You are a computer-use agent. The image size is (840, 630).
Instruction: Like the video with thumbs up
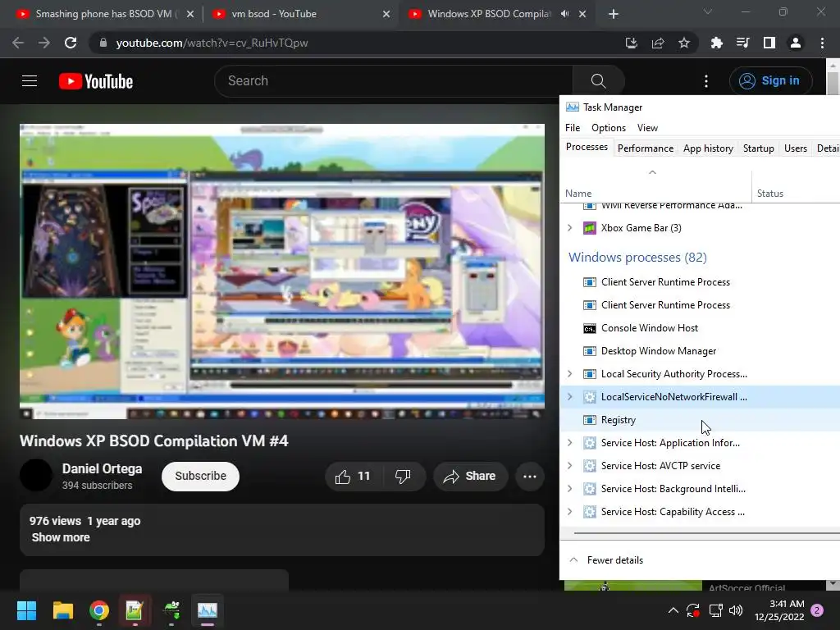click(354, 477)
